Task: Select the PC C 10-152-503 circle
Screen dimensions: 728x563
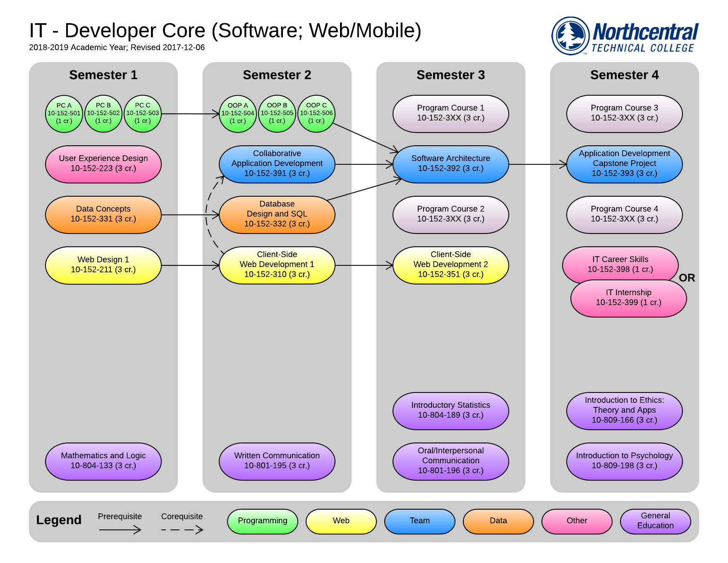Action: pyautogui.click(x=142, y=113)
